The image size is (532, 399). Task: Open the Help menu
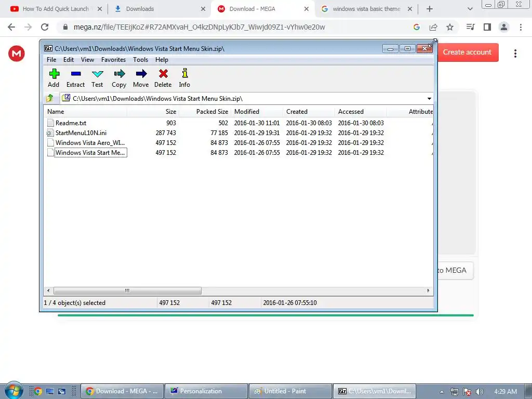[x=162, y=60]
